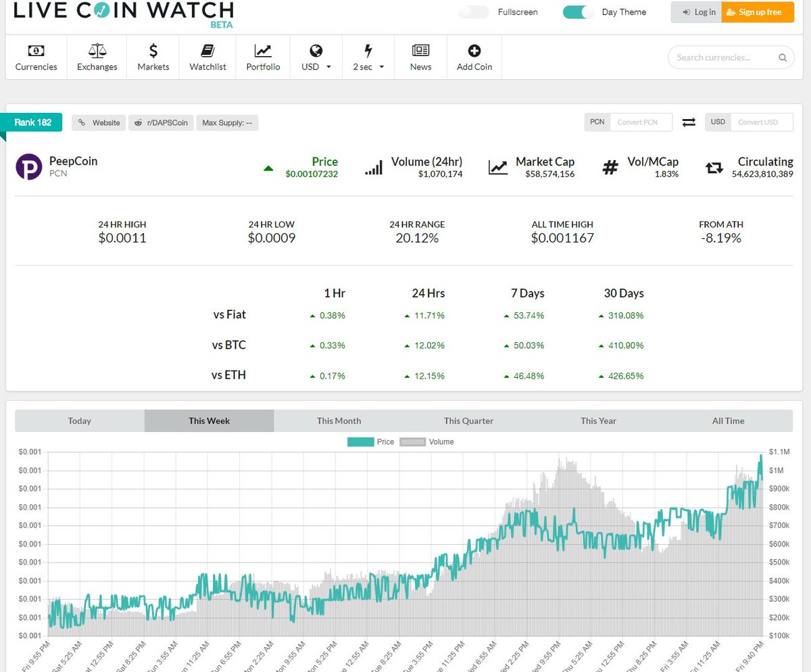Click the $58,574,156 market cap value

549,174
